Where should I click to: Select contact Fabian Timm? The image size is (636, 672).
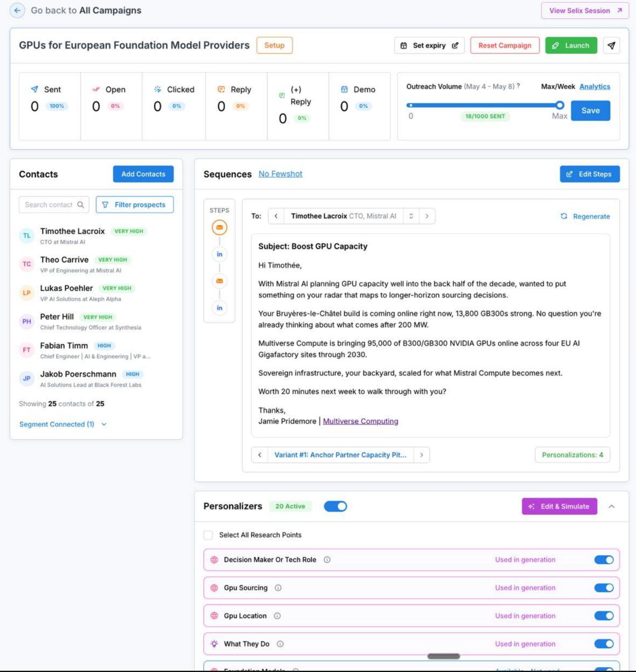[x=95, y=350]
